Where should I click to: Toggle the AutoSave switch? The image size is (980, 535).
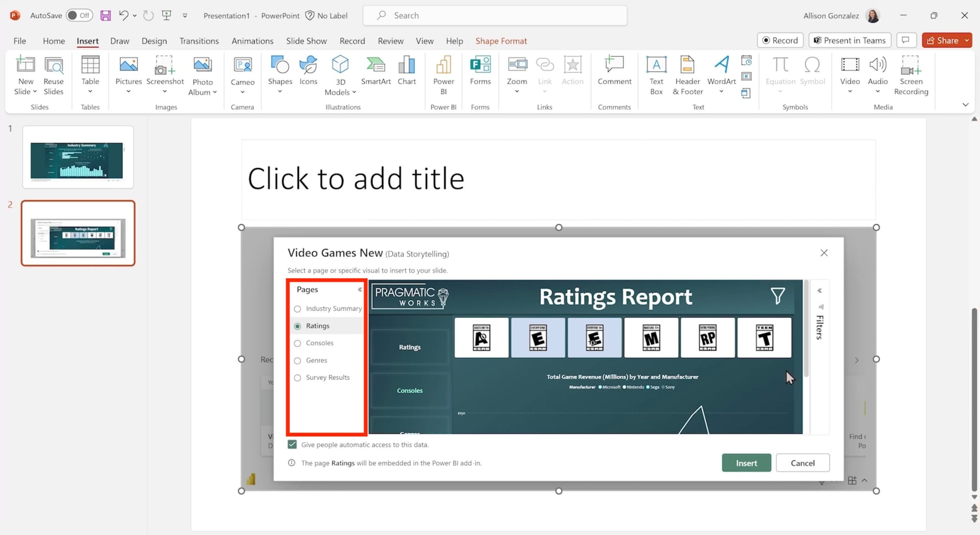pyautogui.click(x=79, y=16)
